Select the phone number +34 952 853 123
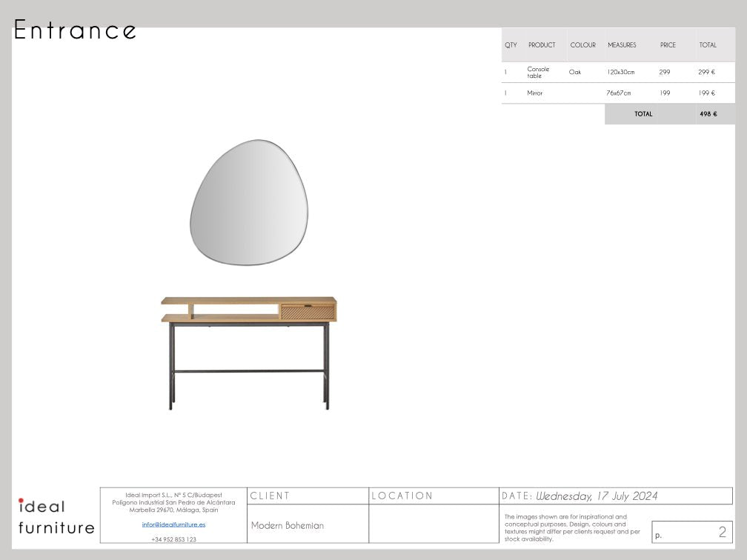 173,539
